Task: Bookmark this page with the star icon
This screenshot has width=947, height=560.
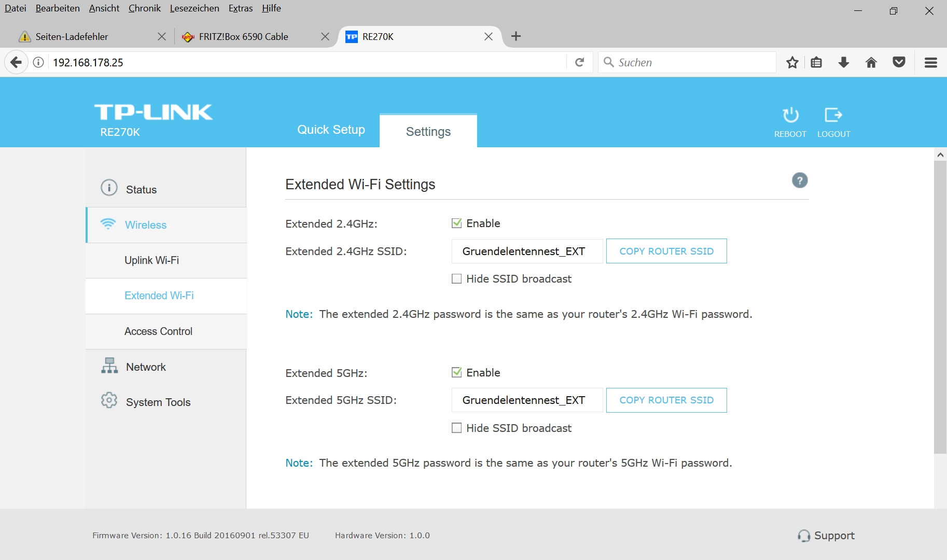Action: 792,62
